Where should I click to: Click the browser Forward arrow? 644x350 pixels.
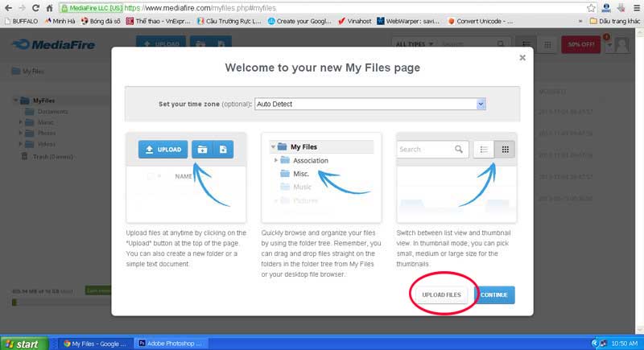(x=22, y=8)
